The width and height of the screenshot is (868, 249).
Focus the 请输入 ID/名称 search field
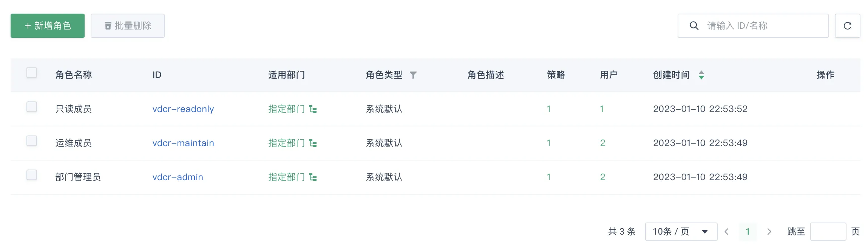click(x=753, y=26)
